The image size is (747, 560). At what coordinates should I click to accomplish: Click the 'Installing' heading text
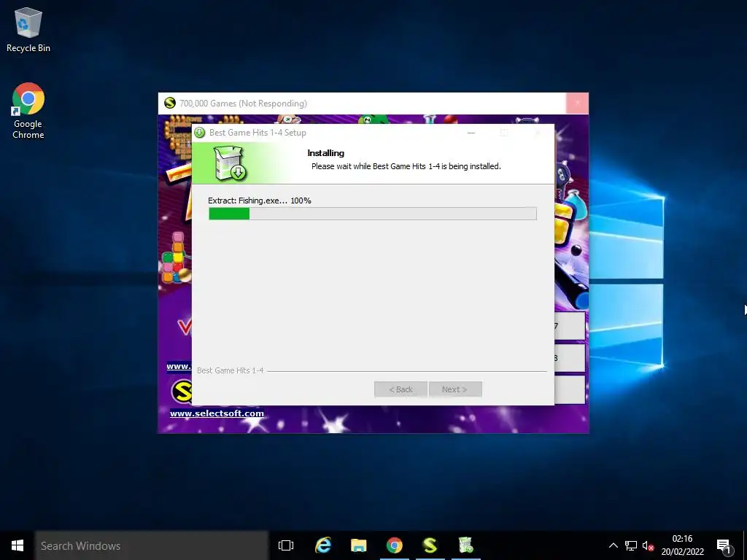326,153
